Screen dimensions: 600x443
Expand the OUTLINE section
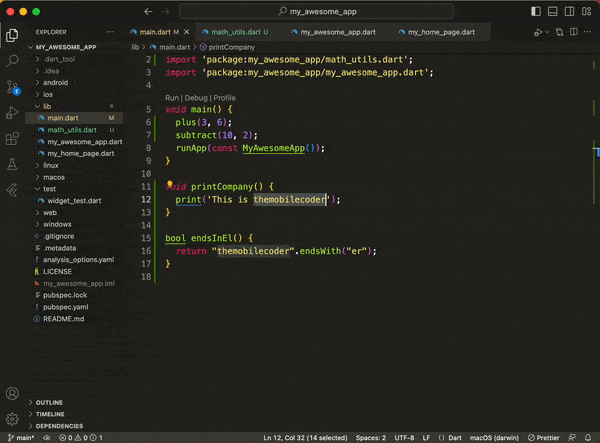click(x=48, y=402)
